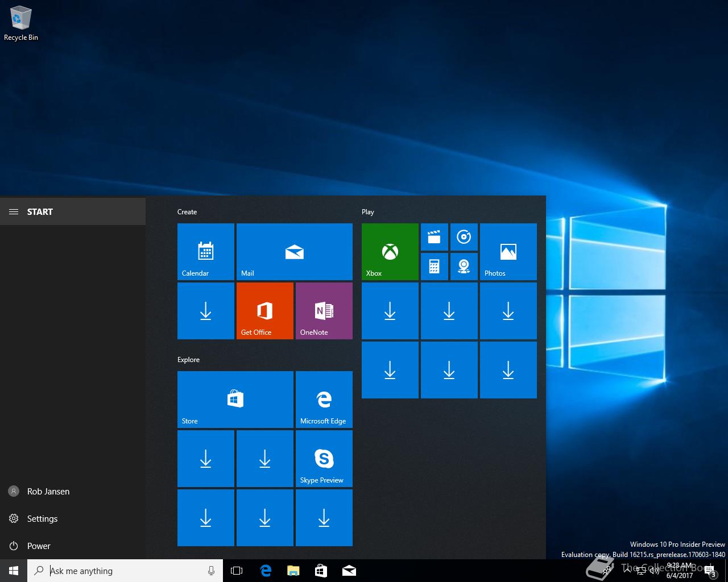
Task: Click the Play group header
Action: [368, 212]
